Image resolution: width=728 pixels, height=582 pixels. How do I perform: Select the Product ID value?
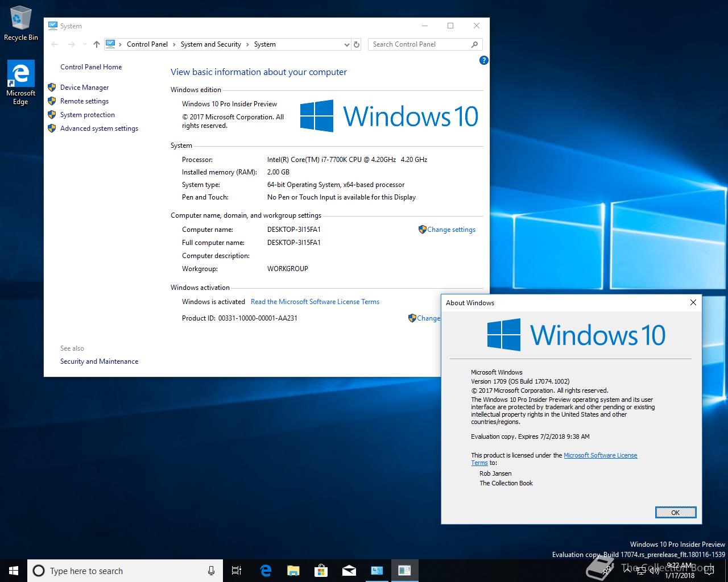click(258, 318)
